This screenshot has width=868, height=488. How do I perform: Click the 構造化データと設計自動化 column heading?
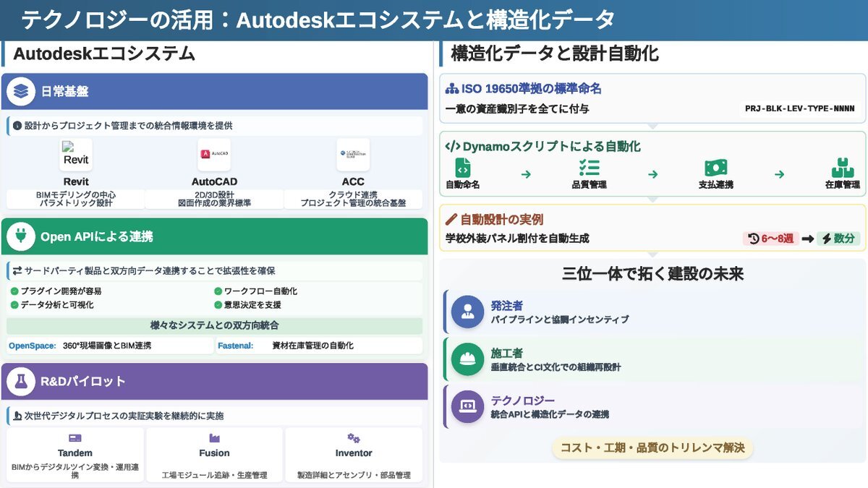[555, 55]
